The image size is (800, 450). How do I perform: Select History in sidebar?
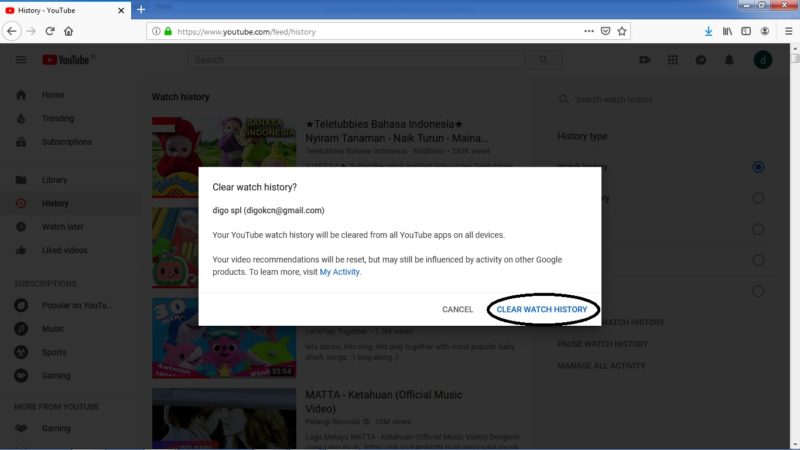[x=70, y=203]
